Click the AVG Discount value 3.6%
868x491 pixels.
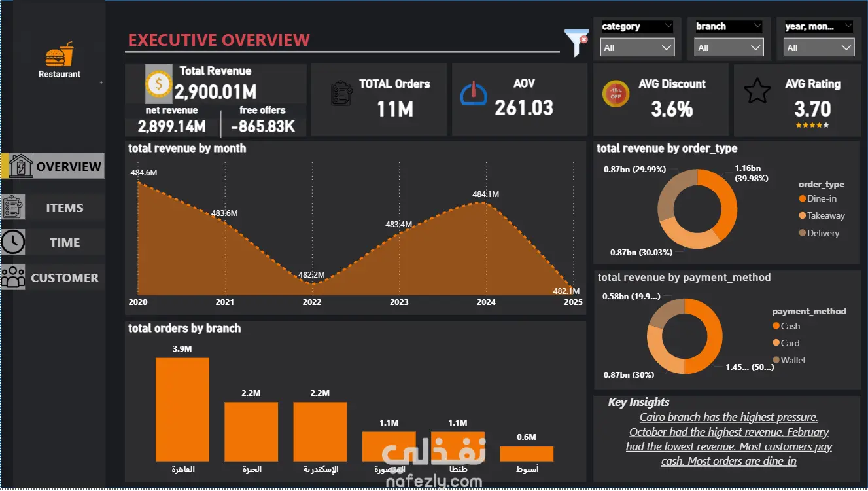coord(672,109)
